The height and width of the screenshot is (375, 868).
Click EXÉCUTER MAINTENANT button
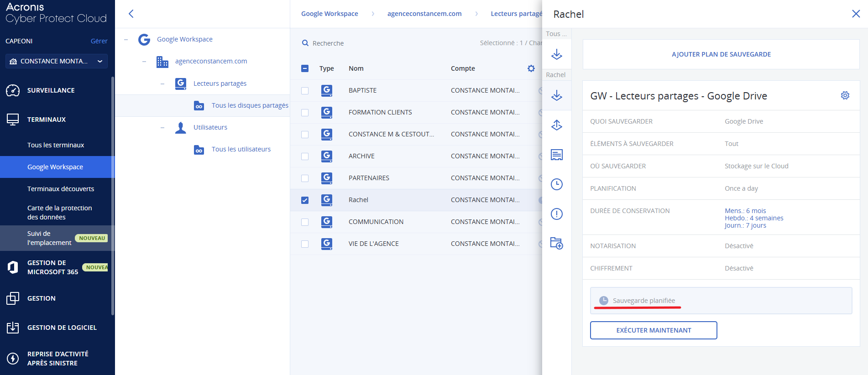pyautogui.click(x=654, y=330)
